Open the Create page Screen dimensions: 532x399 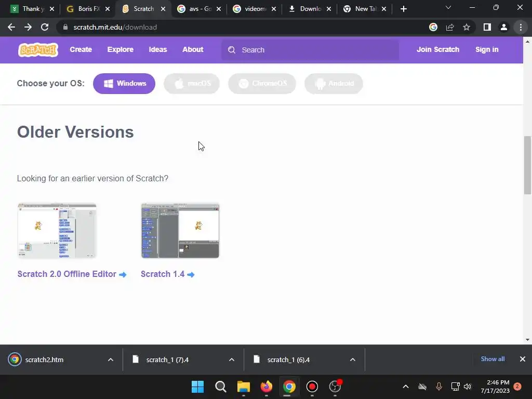(81, 49)
